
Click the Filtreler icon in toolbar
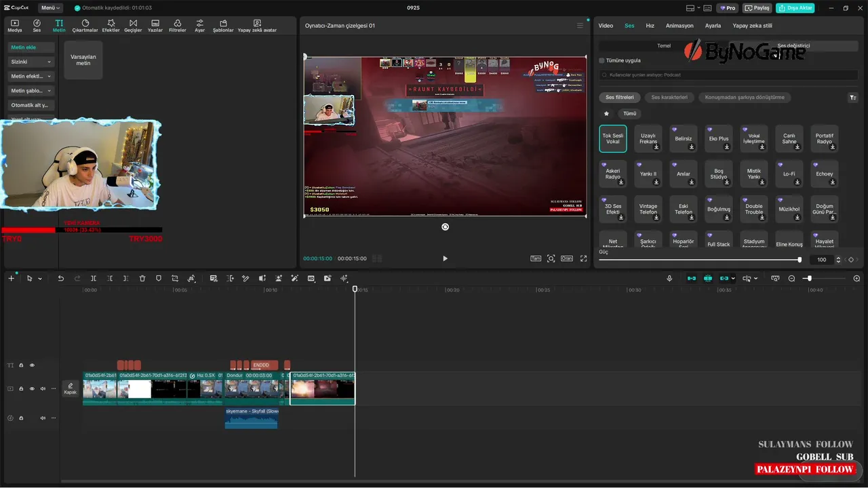tap(177, 26)
